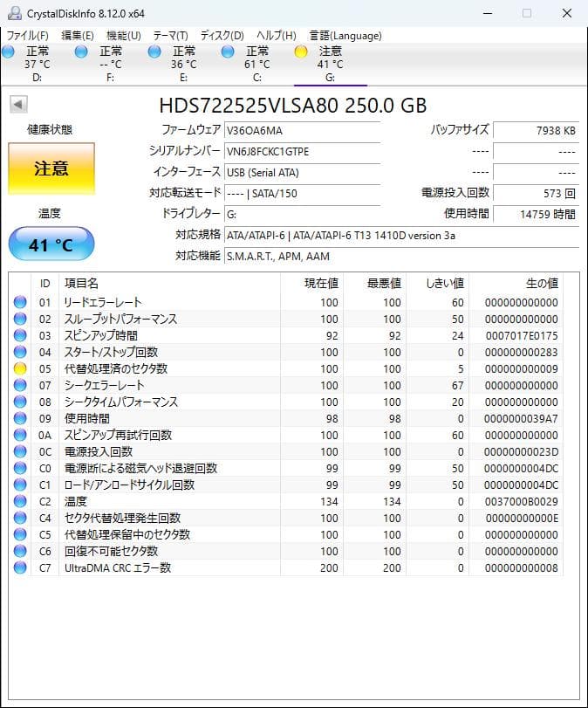588x708 pixels.
Task: Open the テーマ(T) menu
Action: tap(171, 36)
